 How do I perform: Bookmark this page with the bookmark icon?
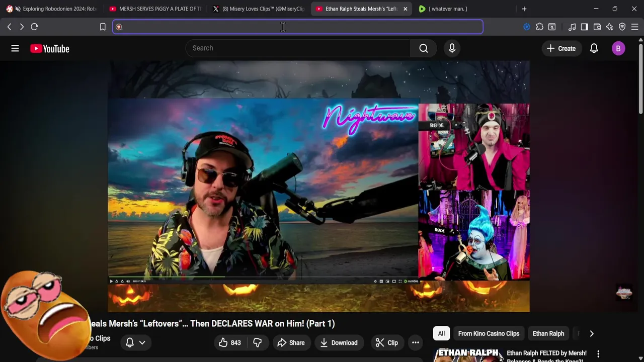pyautogui.click(x=103, y=27)
